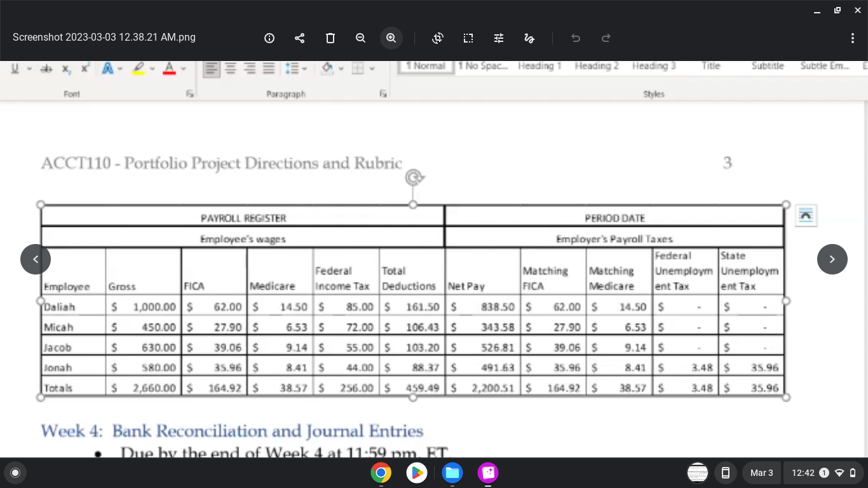Viewport: 868px width, 488px height.
Task: Open image info panel
Action: (269, 38)
